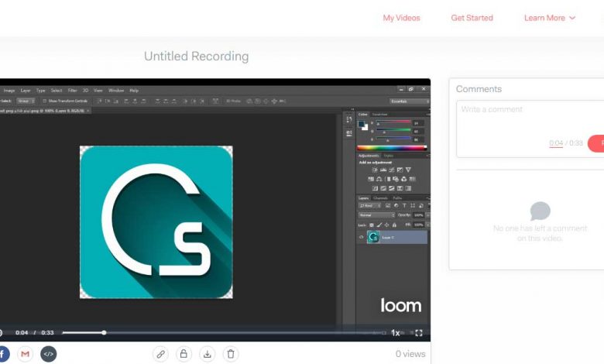Add a Color Balance adjustment

(379, 179)
